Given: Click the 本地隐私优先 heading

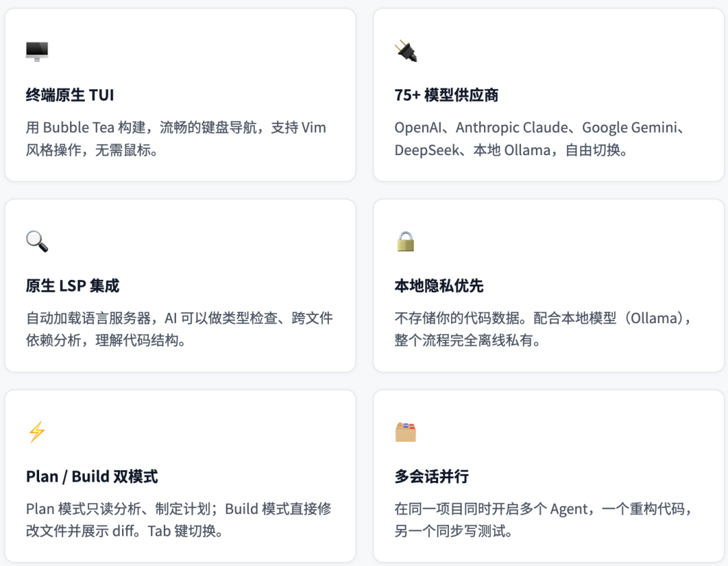Looking at the screenshot, I should (439, 286).
